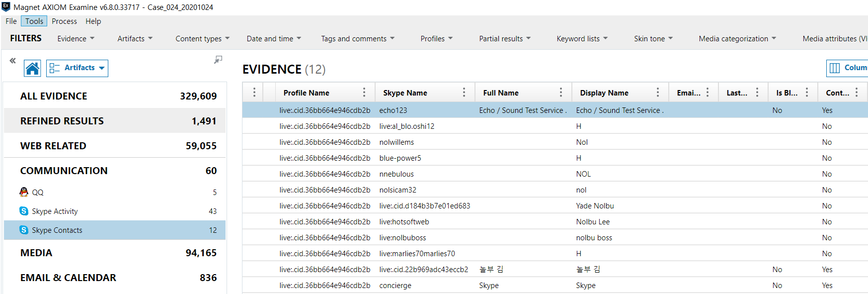Click the QQ penguin icon
The image size is (868, 294).
[x=24, y=192]
